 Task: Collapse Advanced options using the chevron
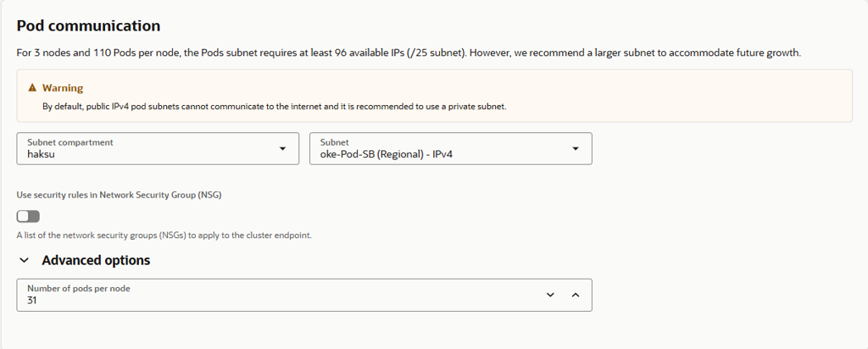point(24,261)
